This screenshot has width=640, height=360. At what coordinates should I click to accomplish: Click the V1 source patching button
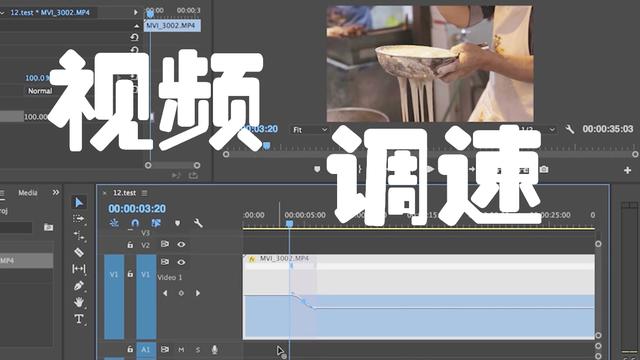tap(114, 274)
